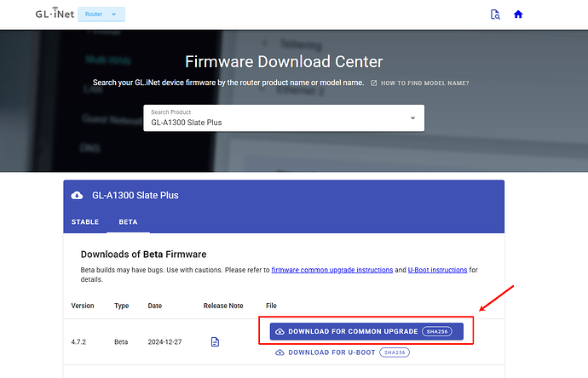Open firmware common upgrade instructions link
This screenshot has height=378, width=588.
pyautogui.click(x=331, y=270)
